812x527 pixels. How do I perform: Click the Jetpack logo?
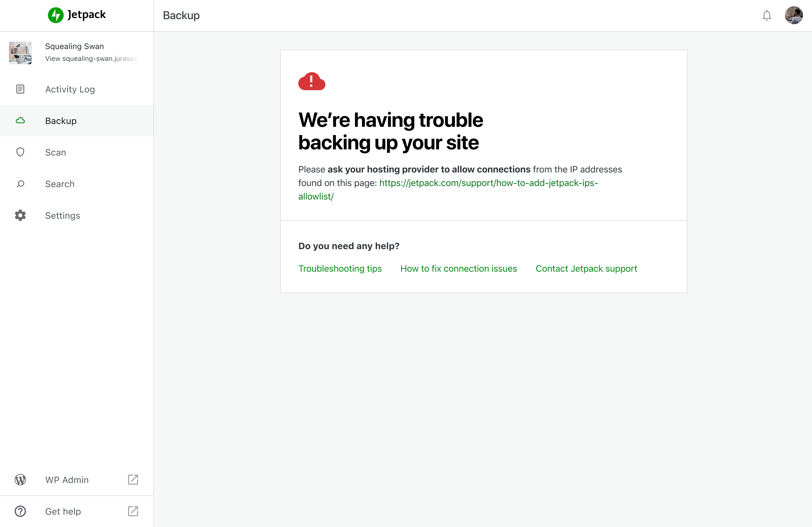click(x=76, y=15)
